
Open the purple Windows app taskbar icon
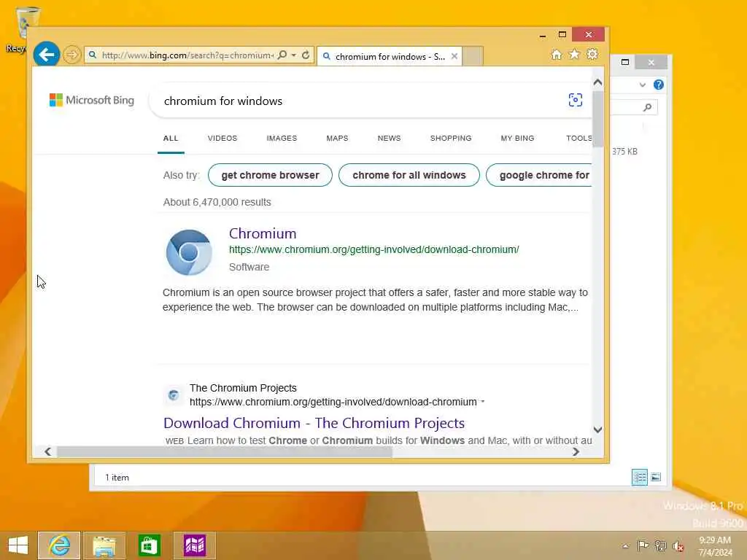[x=194, y=545]
